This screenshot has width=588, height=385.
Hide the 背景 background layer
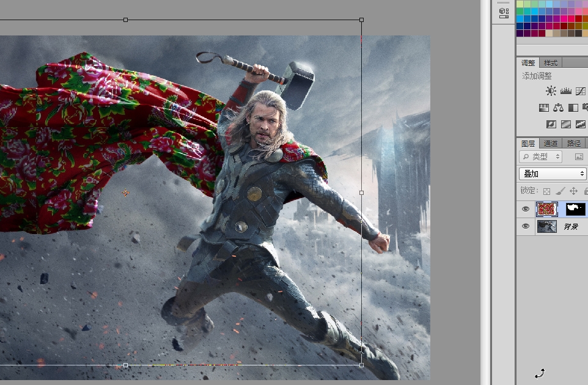526,226
